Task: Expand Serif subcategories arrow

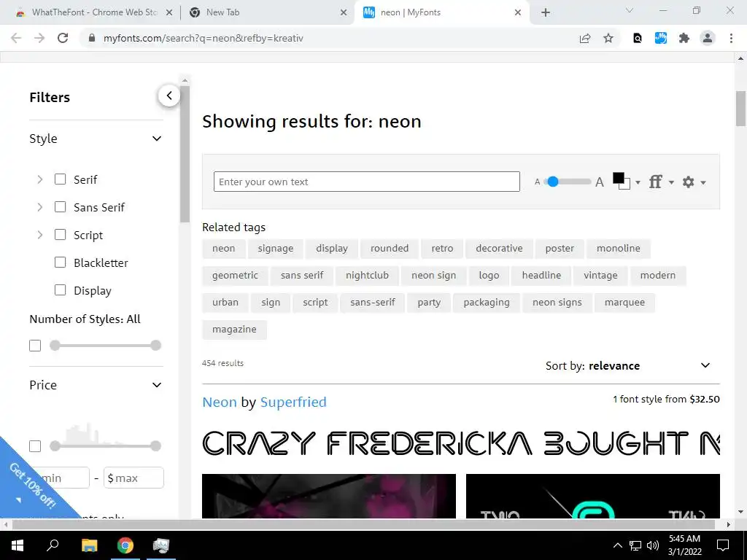Action: click(40, 179)
